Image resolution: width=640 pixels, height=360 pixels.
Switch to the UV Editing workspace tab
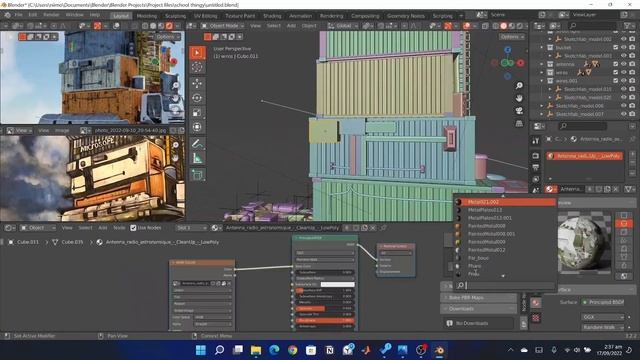pyautogui.click(x=205, y=16)
